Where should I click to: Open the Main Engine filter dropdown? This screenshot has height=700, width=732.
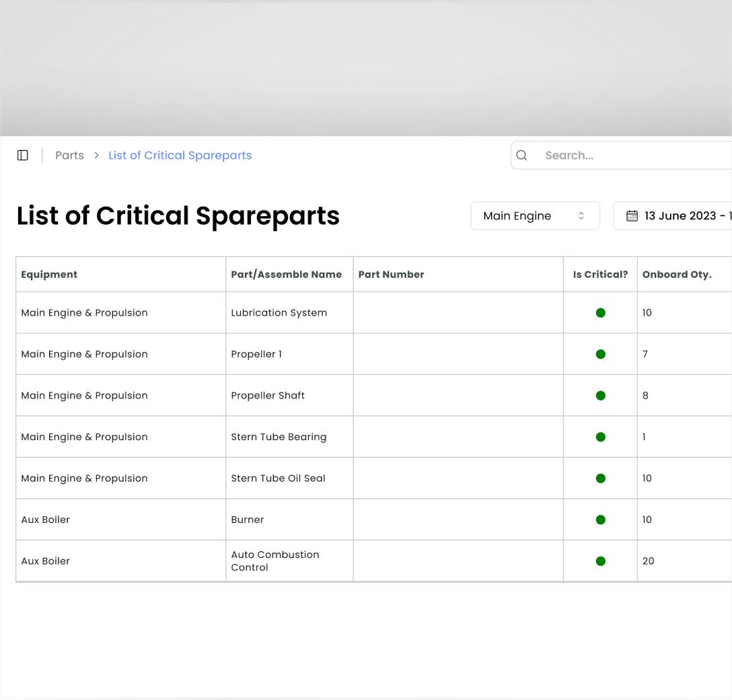(x=534, y=216)
